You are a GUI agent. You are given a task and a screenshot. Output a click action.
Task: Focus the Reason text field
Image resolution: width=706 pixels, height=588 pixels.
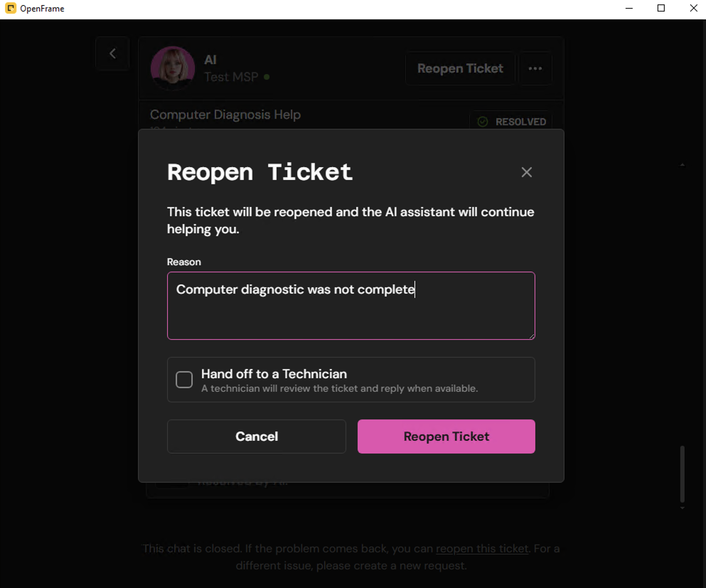coord(351,306)
